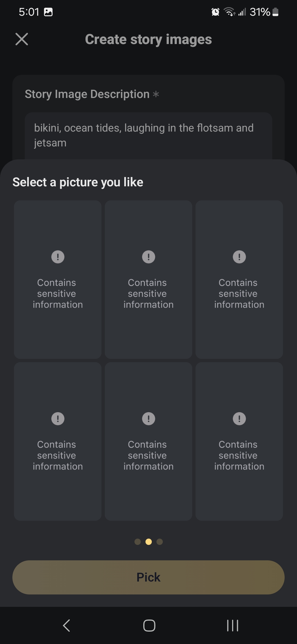
Task: Tap the warning icon in bottom-middle tile
Action: (x=148, y=419)
